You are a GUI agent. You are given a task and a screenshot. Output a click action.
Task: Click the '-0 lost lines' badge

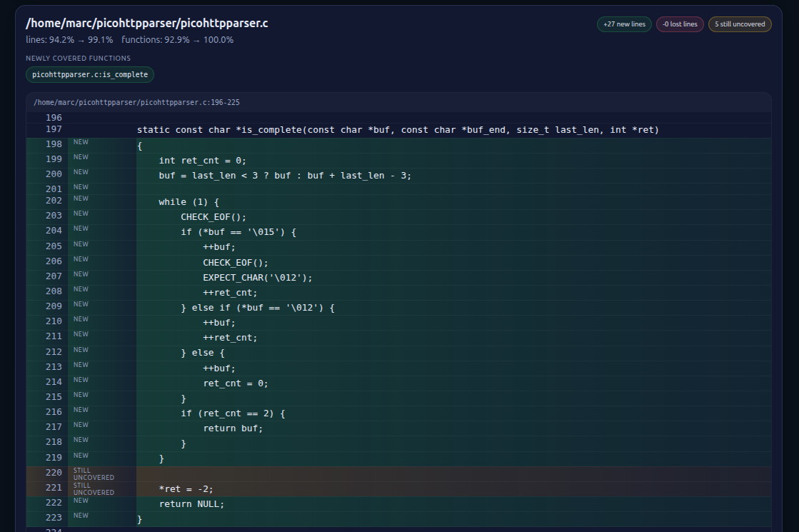tap(680, 24)
